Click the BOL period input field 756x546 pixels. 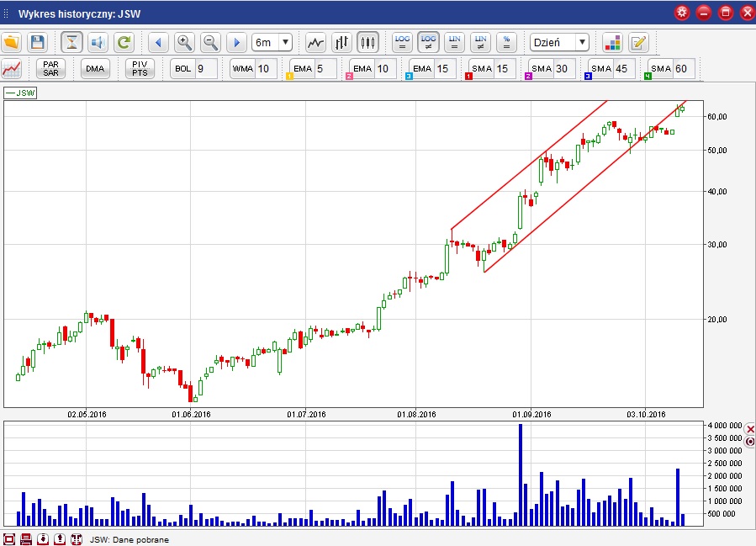point(205,69)
